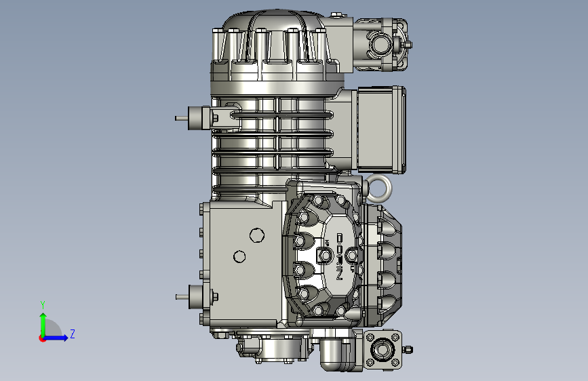
Task: Select the upper circle on the side plate
Action: pyautogui.click(x=257, y=235)
